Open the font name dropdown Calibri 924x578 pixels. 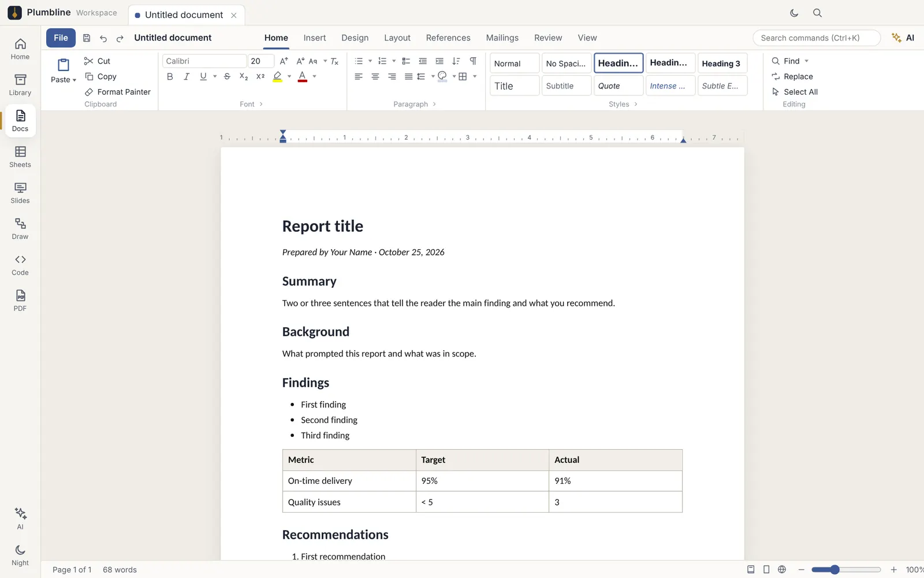(x=204, y=61)
